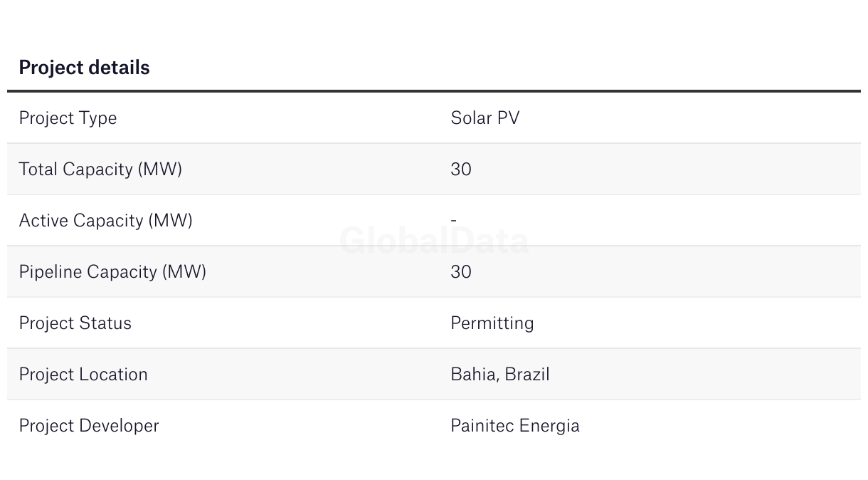The image size is (868, 480).
Task: Click the "Project Type" row label
Action: (68, 118)
